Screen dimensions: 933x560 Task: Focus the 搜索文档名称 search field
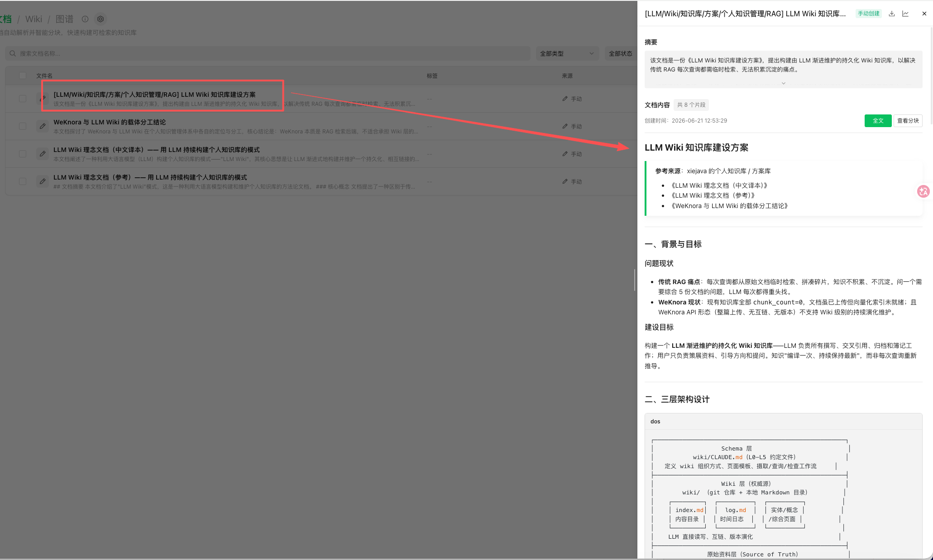(268, 53)
